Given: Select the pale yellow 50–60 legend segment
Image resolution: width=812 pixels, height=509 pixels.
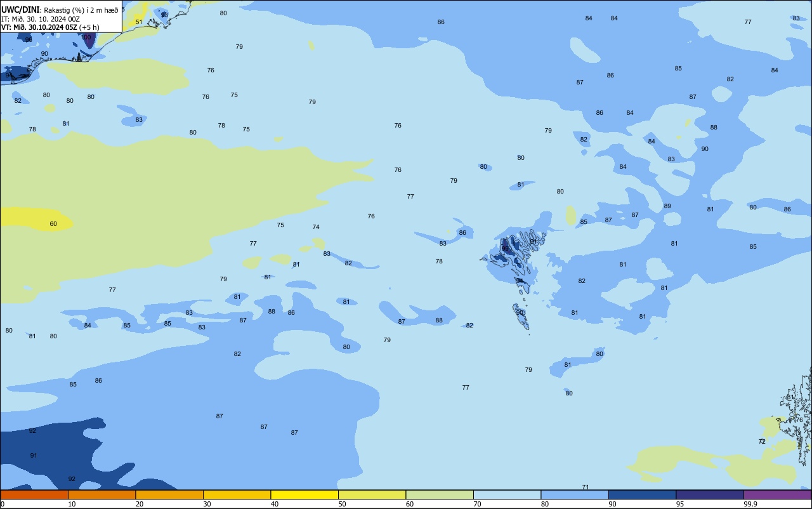Looking at the screenshot, I should 372,494.
